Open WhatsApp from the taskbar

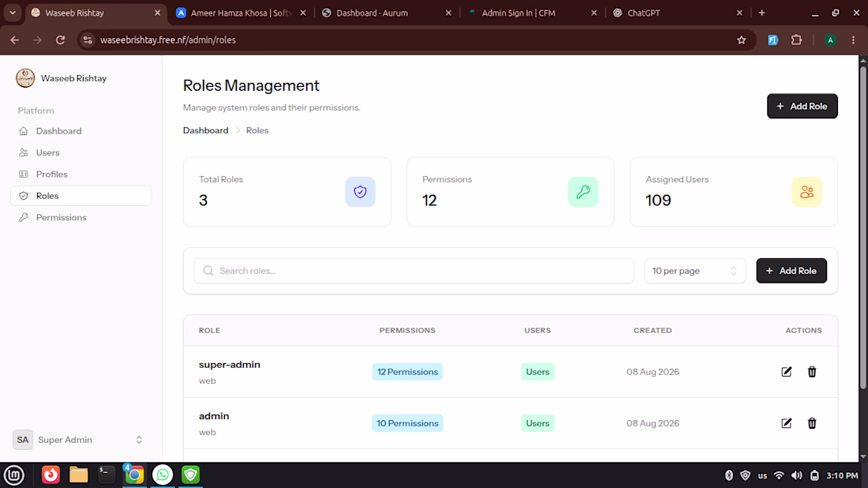163,475
